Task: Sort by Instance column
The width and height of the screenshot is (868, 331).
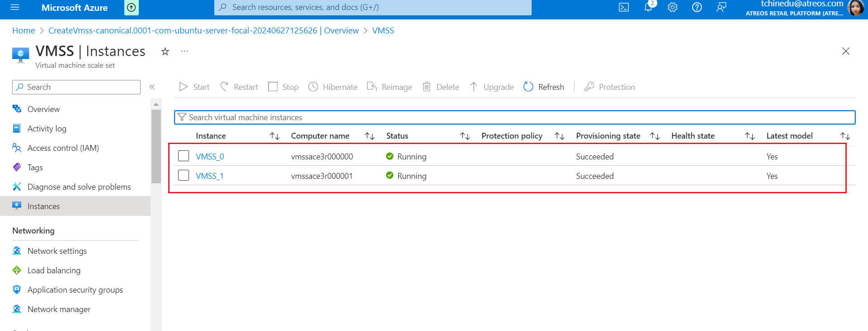Action: click(274, 136)
